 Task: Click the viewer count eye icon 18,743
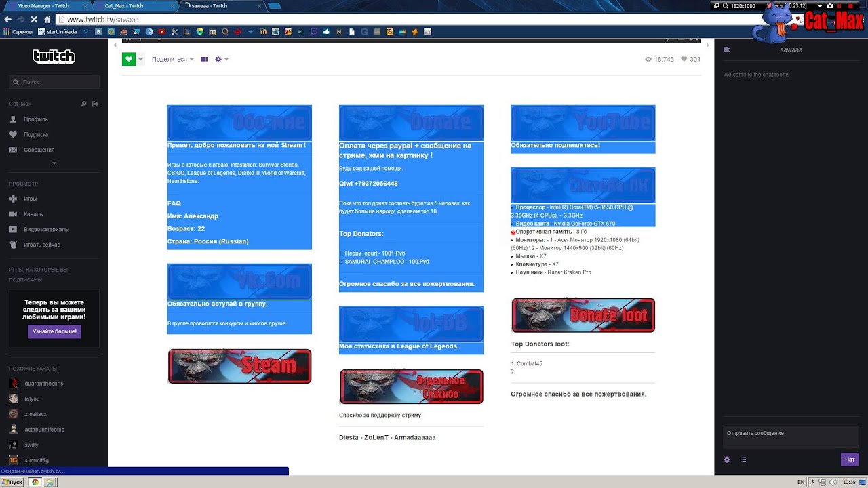(659, 60)
